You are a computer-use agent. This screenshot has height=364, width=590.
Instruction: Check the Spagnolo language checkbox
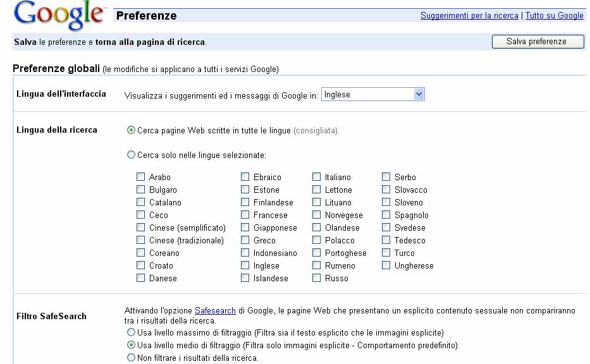386,215
